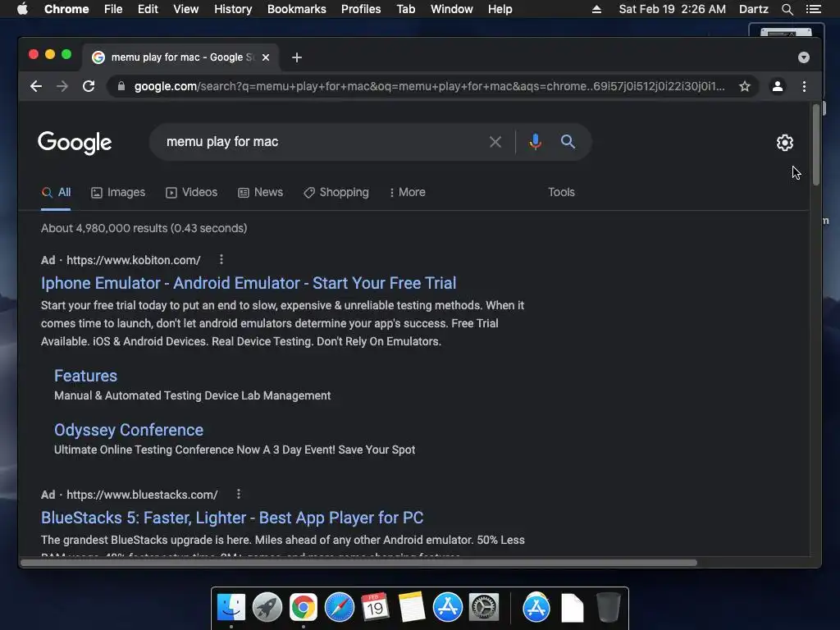The image size is (840, 630).
Task: Open the File menu
Action: (113, 9)
